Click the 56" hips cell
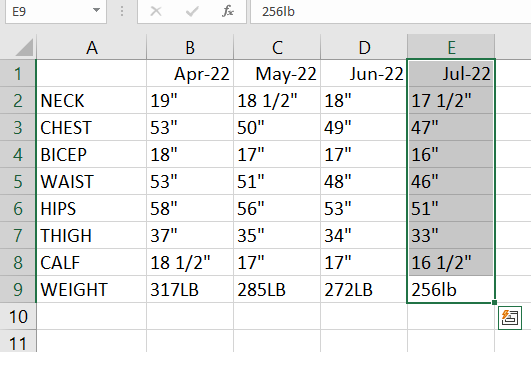The width and height of the screenshot is (531, 378). coord(277,208)
